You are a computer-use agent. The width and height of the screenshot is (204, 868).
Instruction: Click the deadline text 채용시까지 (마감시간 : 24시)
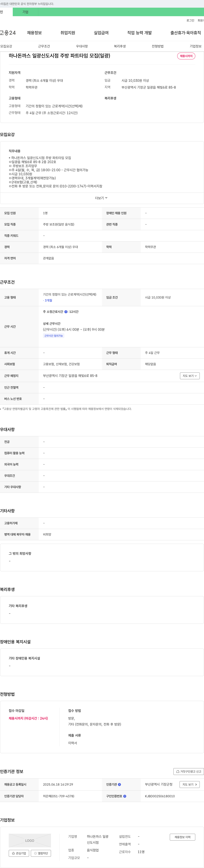(28, 718)
